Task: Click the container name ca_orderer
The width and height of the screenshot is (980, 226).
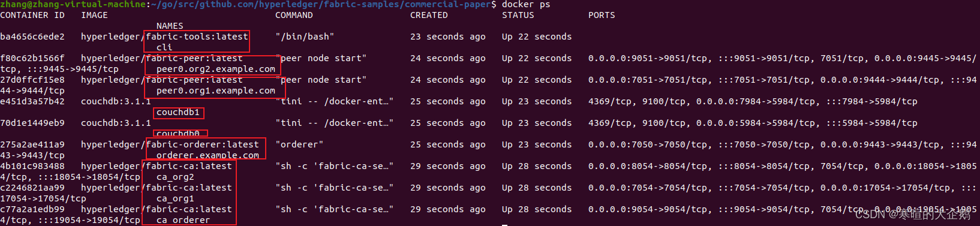Action: [184, 220]
